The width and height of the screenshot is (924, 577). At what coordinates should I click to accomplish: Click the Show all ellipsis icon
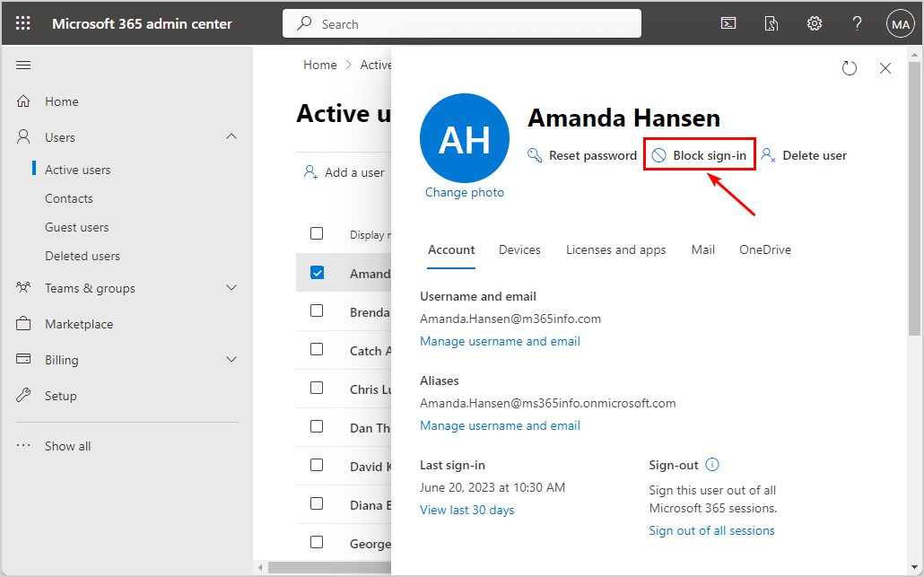tap(23, 446)
